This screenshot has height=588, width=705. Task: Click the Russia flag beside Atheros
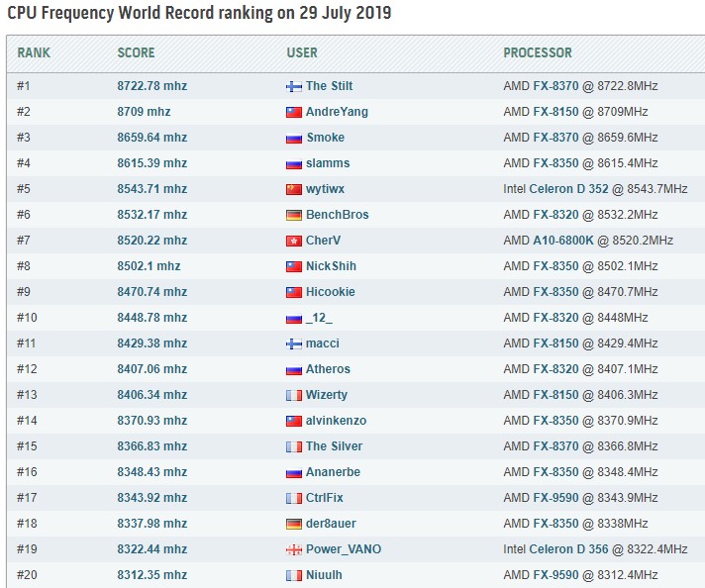tap(294, 369)
